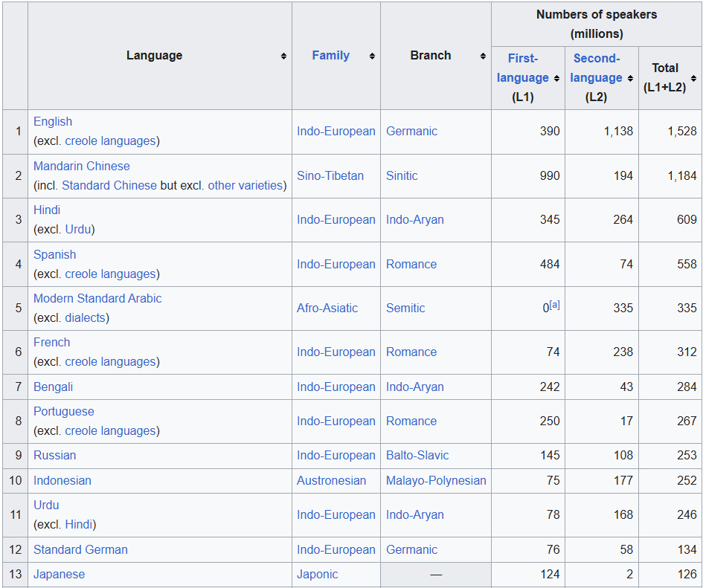Open the Bengali language link
The image size is (703, 588).
click(53, 387)
